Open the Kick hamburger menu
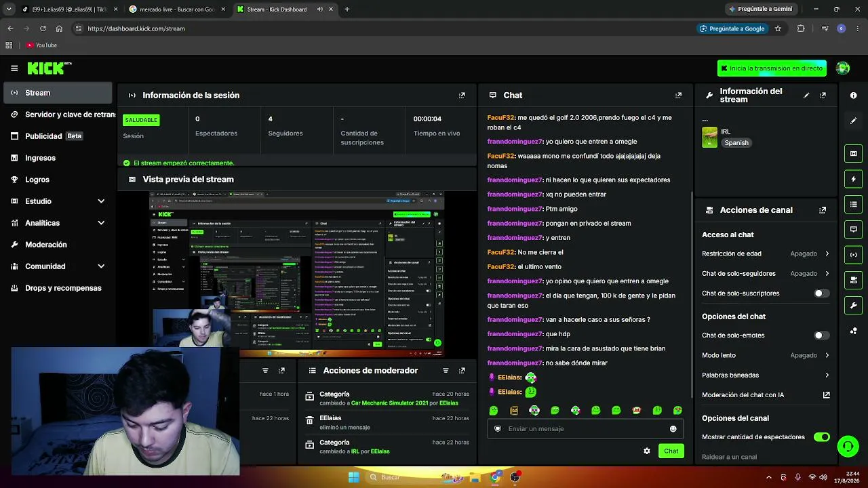Screen dimensions: 868x488 pos(14,68)
